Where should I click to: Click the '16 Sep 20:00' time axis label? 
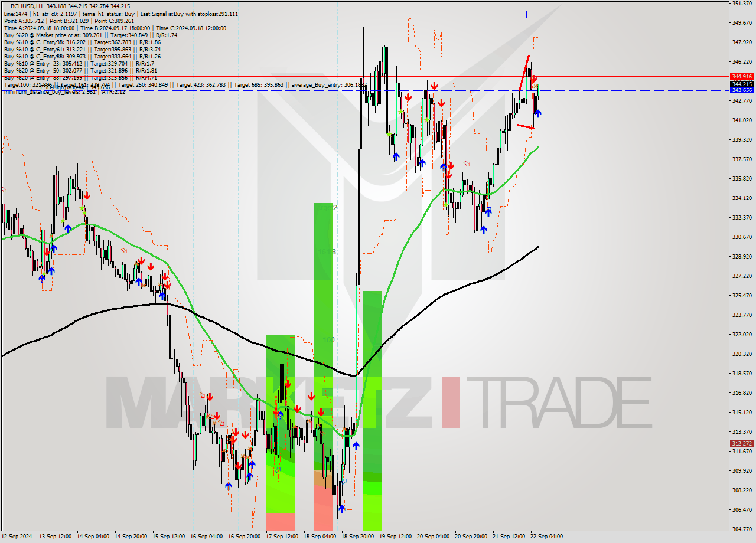click(244, 537)
